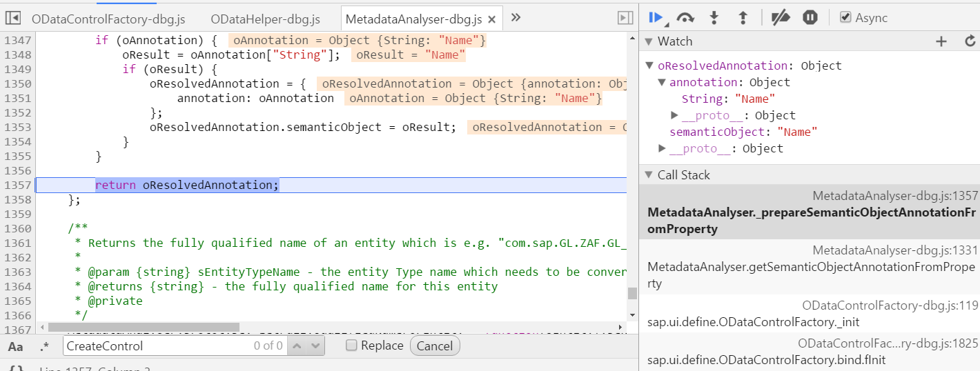The image size is (980, 371).
Task: Collapse the annotation object node
Action: [x=663, y=83]
